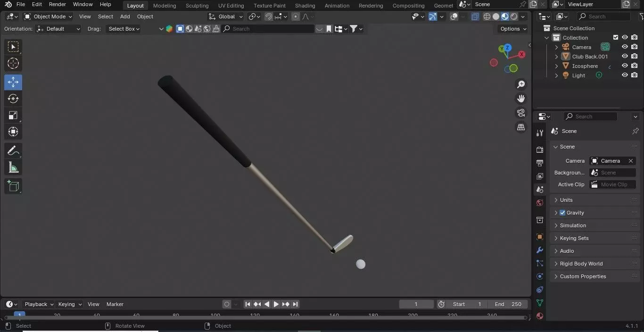This screenshot has width=644, height=332.
Task: Click the End frame 250 field
Action: pyautogui.click(x=508, y=304)
